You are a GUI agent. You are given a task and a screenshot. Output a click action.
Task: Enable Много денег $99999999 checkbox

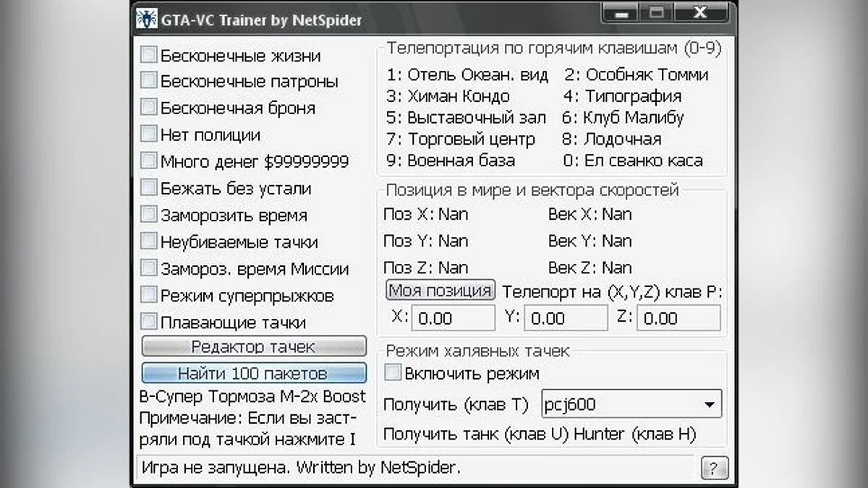(148, 161)
